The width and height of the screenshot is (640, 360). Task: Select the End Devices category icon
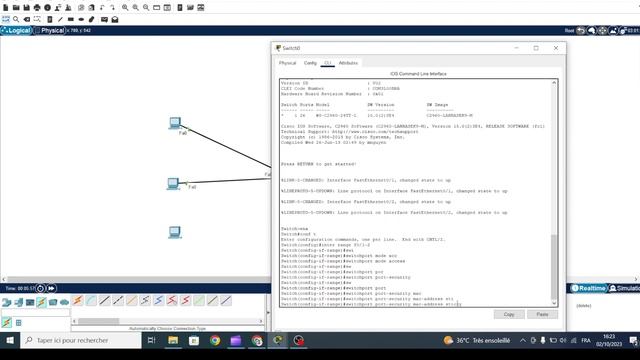point(18,302)
